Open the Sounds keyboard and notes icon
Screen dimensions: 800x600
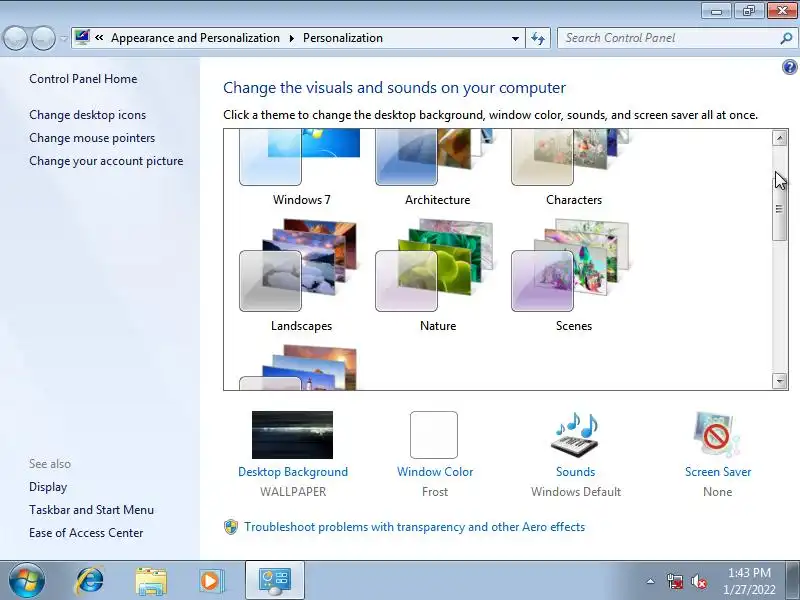click(576, 435)
